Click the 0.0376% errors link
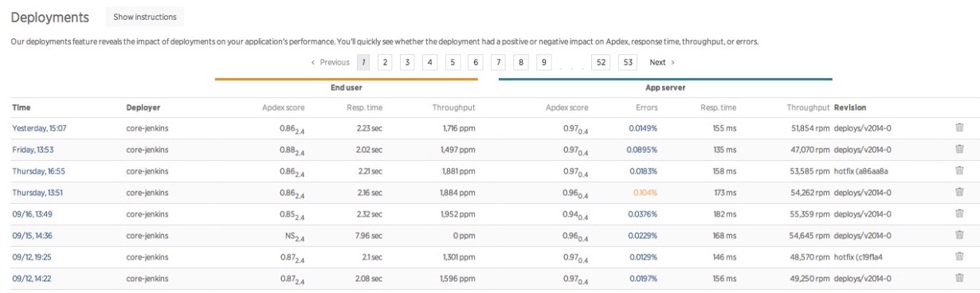Viewport: 980px width, 293px height. coord(642,214)
